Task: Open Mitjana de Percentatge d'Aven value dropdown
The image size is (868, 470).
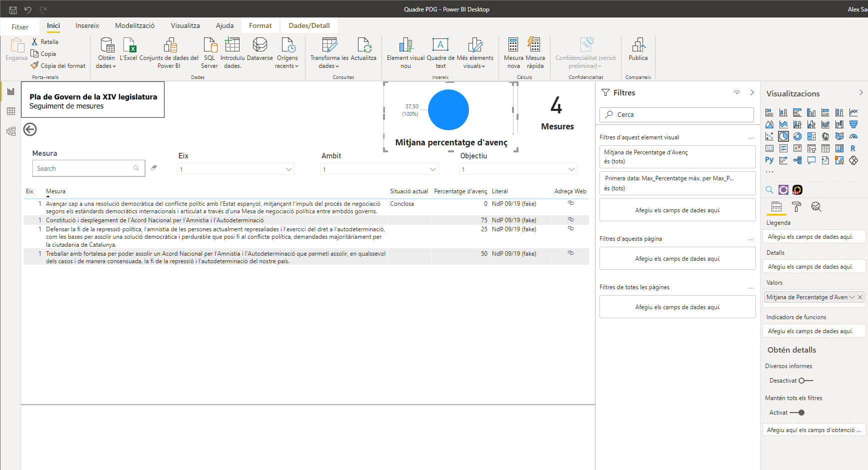Action: point(852,297)
